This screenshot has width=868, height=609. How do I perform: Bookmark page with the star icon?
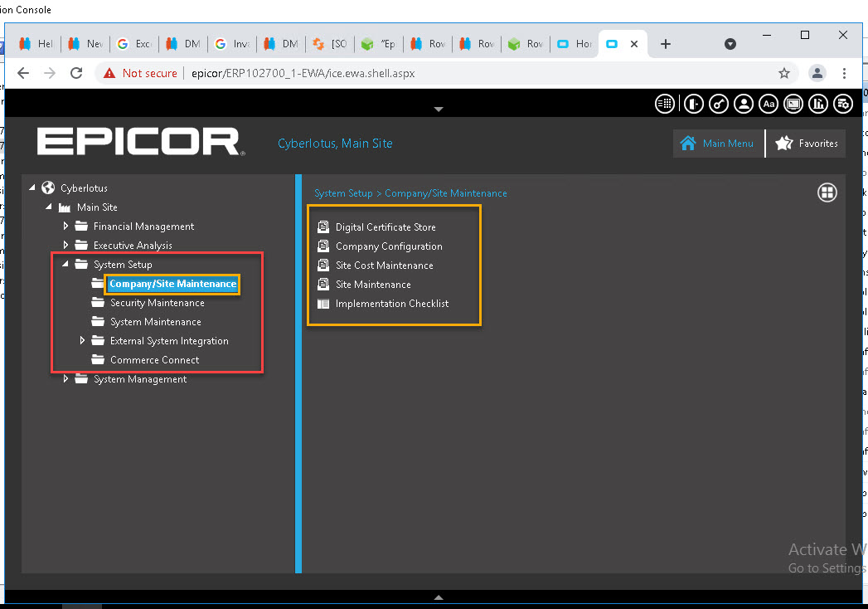tap(784, 73)
